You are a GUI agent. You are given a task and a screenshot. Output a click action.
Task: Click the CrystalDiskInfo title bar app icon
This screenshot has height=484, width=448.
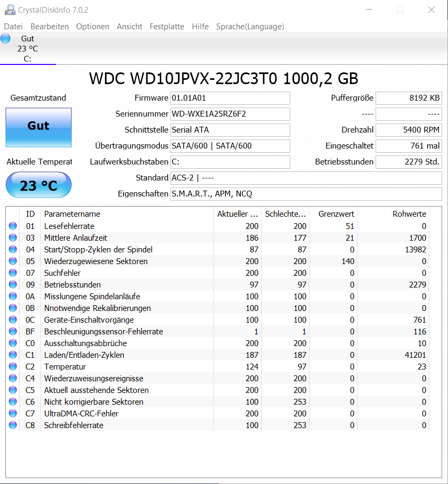[10, 10]
